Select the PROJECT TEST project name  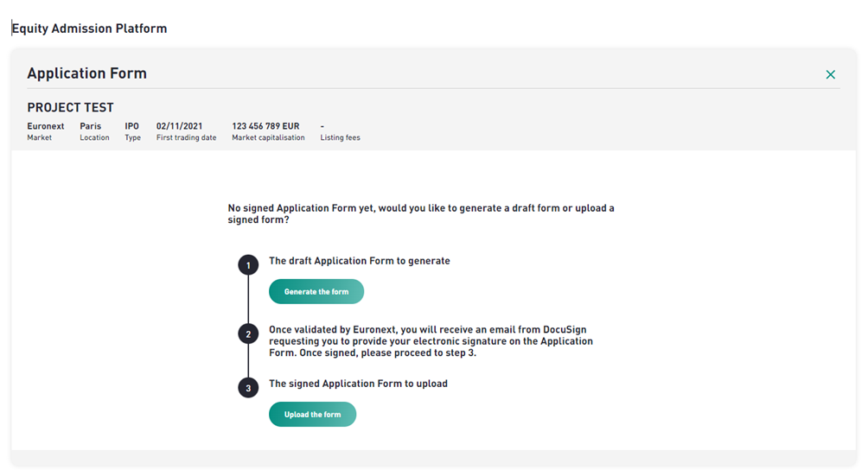tap(70, 107)
